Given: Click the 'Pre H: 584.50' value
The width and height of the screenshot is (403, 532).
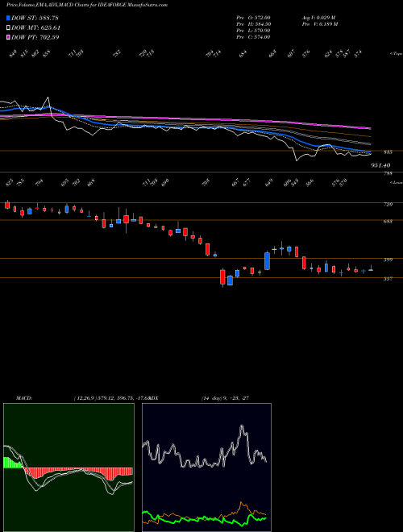Looking at the screenshot, I should (x=253, y=24).
